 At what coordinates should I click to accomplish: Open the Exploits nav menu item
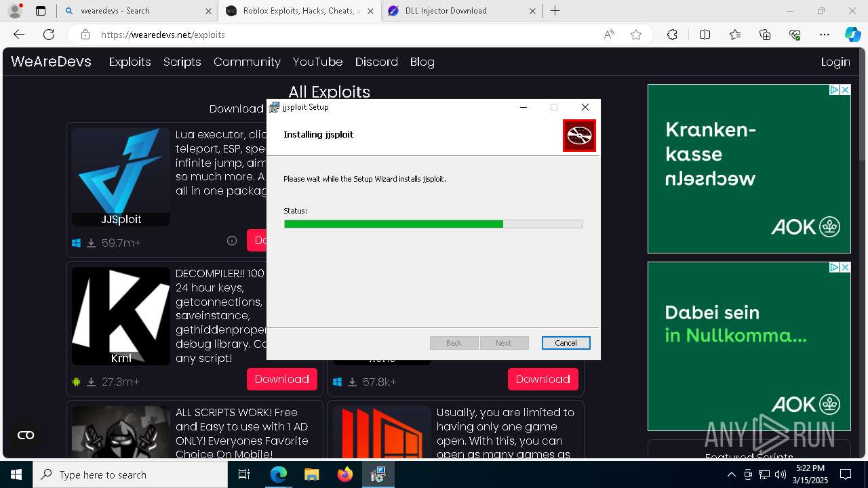(x=130, y=62)
